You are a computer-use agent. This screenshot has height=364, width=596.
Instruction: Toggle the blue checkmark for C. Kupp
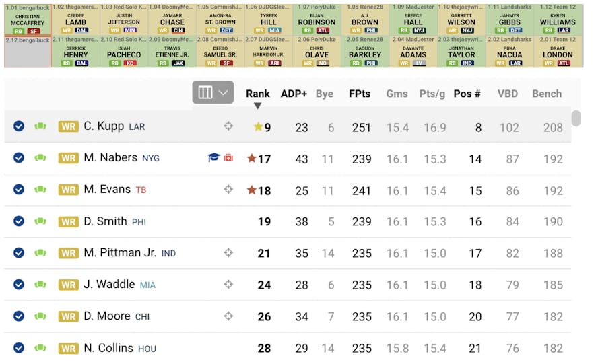click(19, 126)
